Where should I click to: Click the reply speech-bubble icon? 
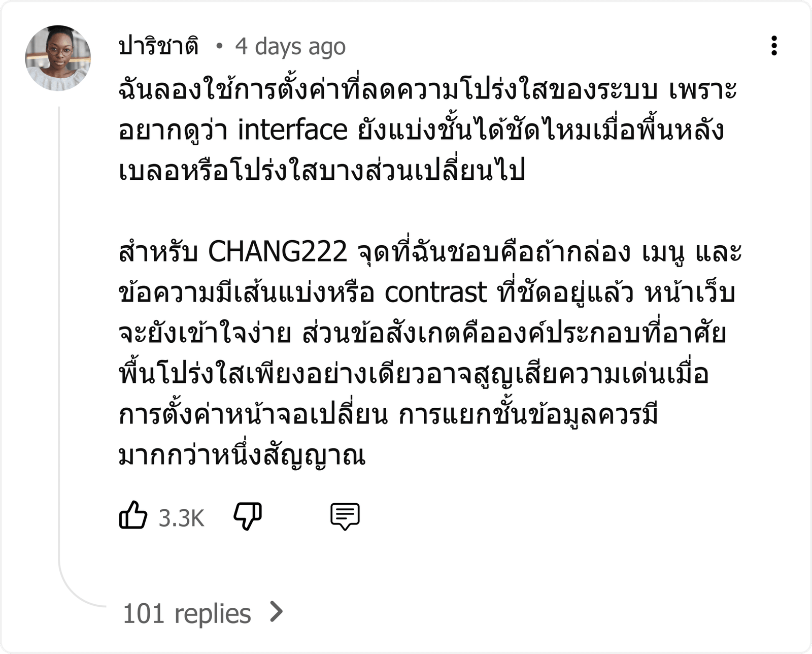pyautogui.click(x=345, y=516)
